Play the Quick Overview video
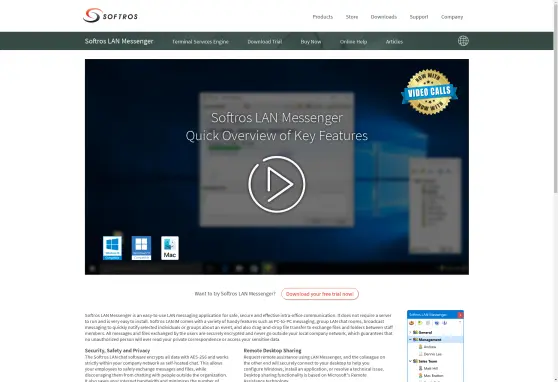The height and width of the screenshot is (382, 558). [277, 184]
